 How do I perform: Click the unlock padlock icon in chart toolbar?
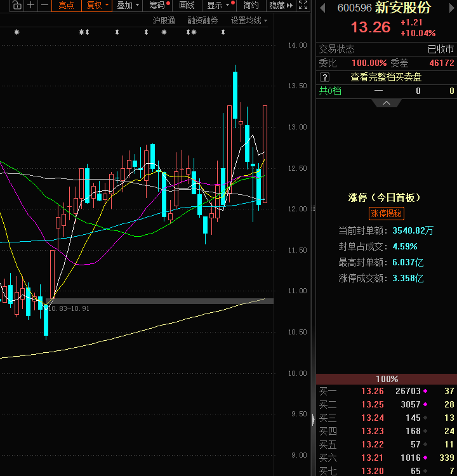pyautogui.click(x=17, y=5)
